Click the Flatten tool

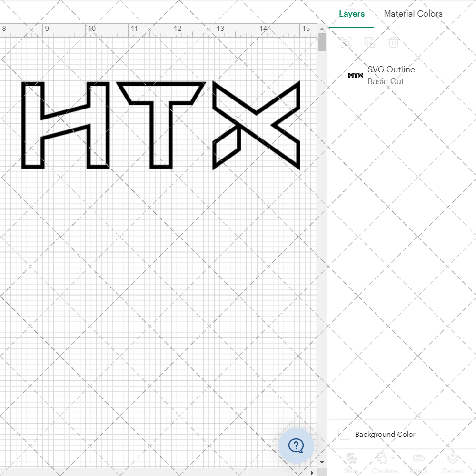452,464
